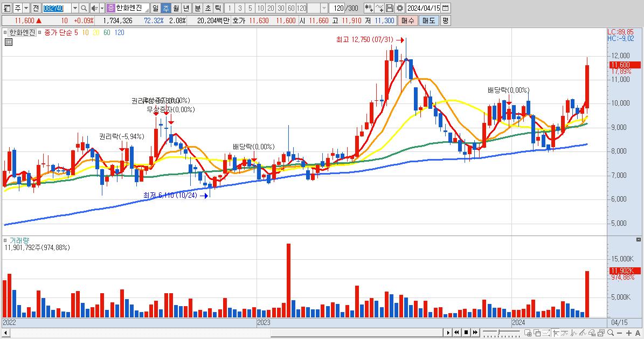The image size is (644, 339).
Task: Click the 매수 buy button
Action: (x=407, y=20)
